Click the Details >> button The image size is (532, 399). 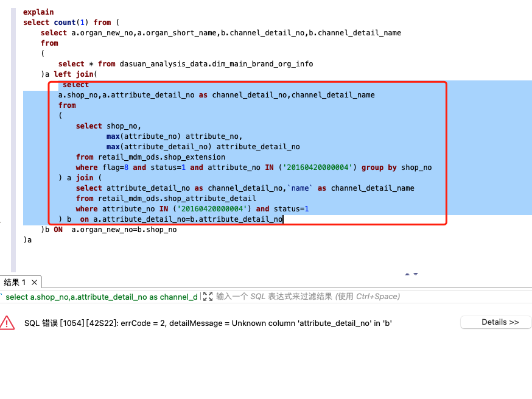495,322
